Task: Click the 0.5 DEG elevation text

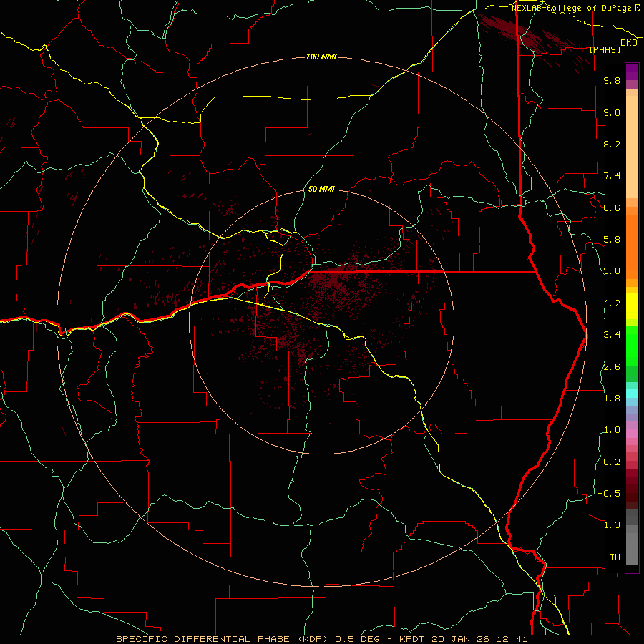Action: 357,639
